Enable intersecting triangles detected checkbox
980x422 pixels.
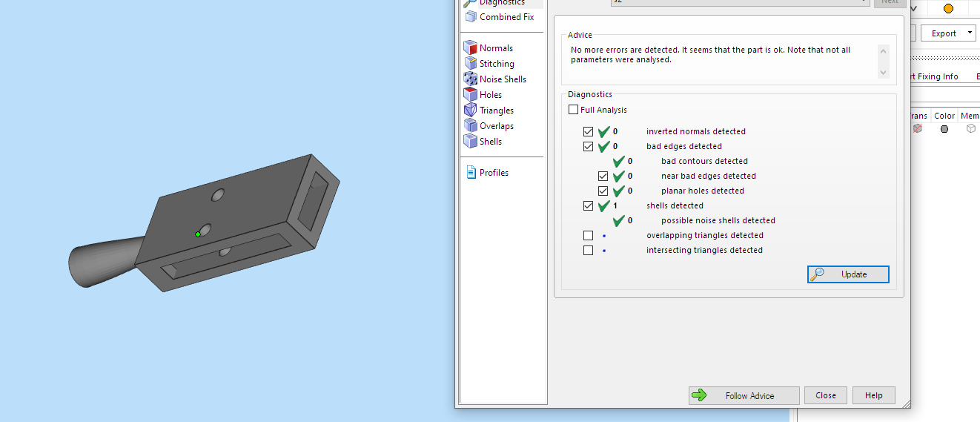coord(588,250)
